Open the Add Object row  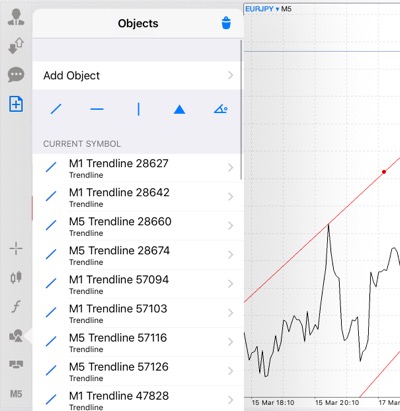point(138,75)
